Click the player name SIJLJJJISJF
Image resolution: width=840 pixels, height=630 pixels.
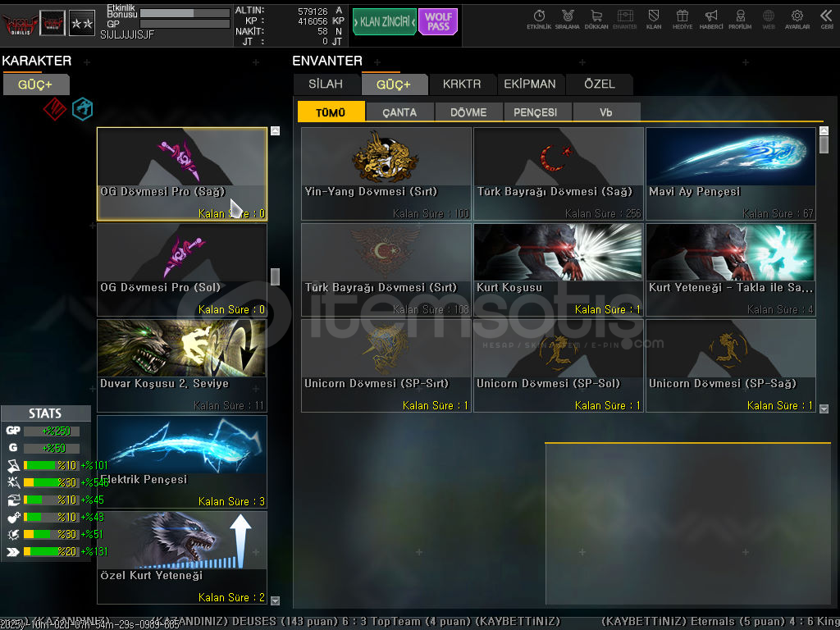pyautogui.click(x=127, y=34)
